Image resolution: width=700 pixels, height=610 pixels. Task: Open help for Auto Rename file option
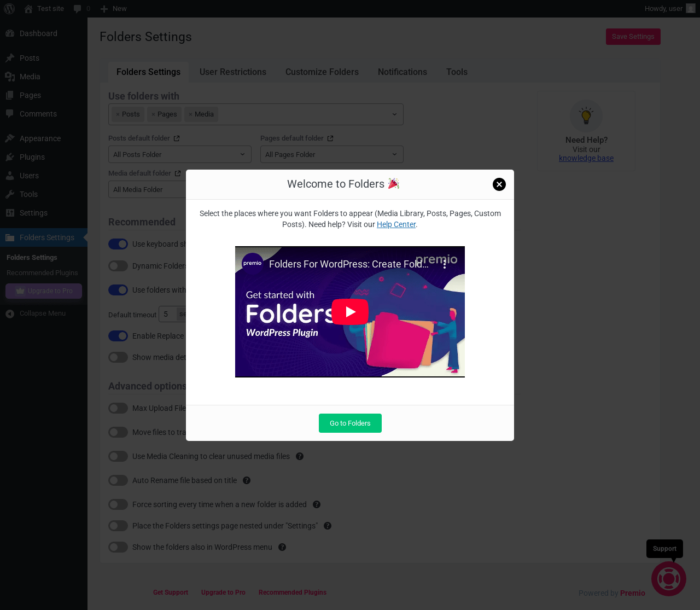tap(247, 480)
